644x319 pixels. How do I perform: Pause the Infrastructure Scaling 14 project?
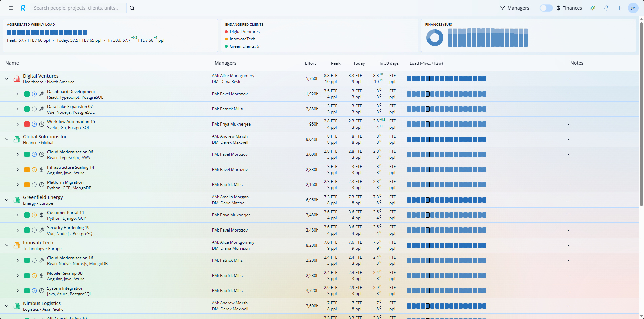pyautogui.click(x=34, y=169)
